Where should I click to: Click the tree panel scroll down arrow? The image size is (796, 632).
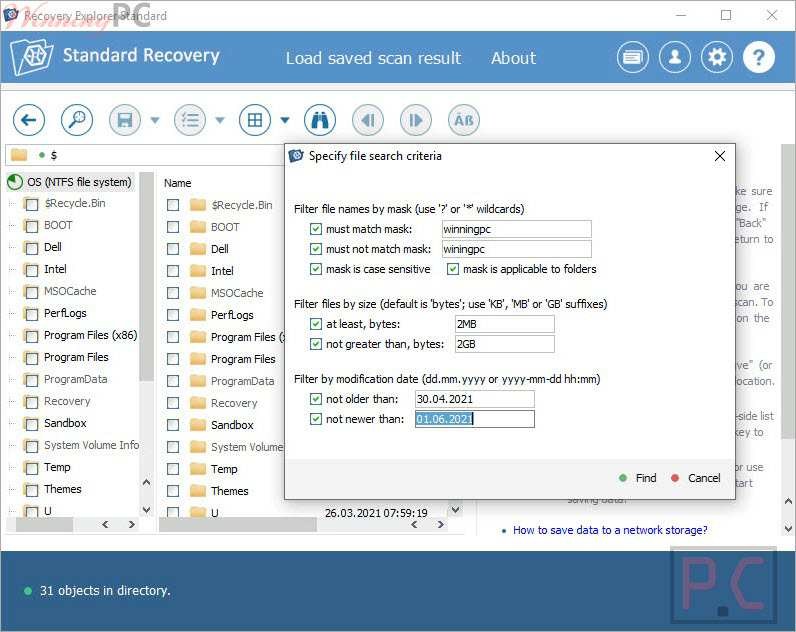[146, 509]
